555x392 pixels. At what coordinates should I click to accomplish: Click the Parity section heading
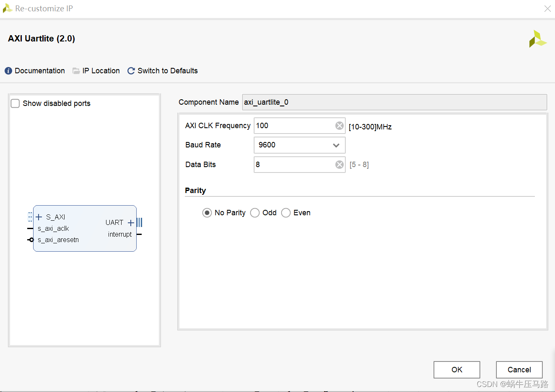click(x=195, y=191)
